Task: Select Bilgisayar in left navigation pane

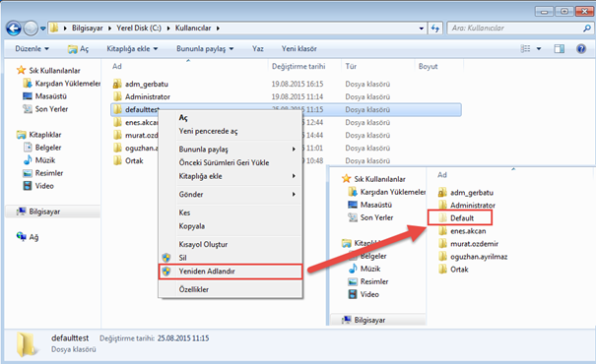Action: pos(38,212)
